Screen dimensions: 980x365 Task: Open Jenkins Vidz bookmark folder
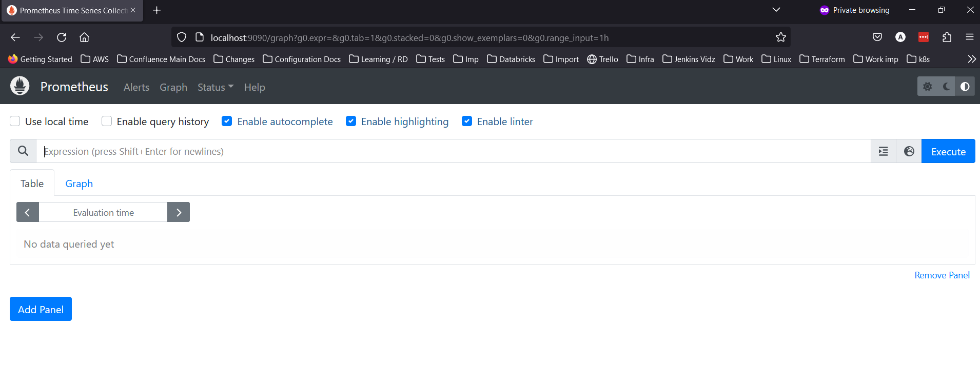tap(689, 59)
